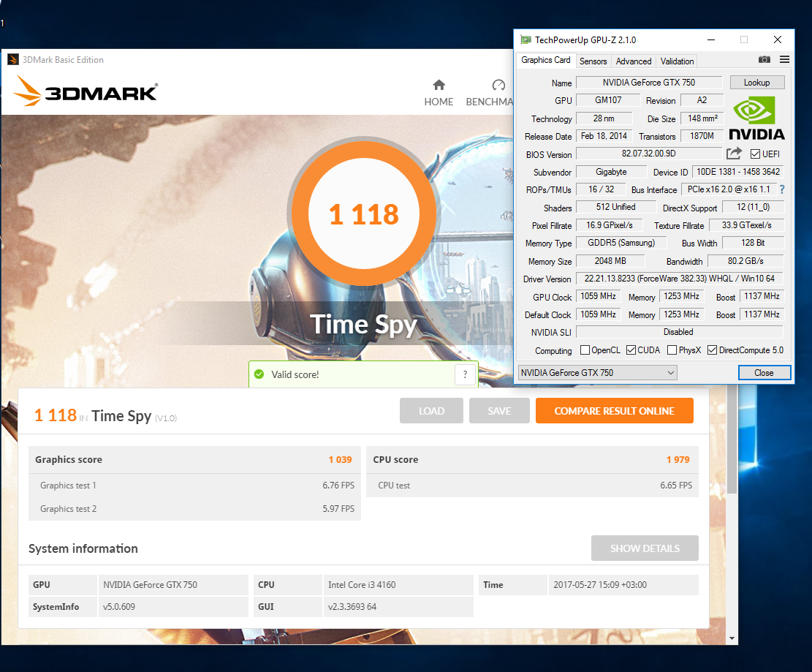This screenshot has height=672, width=812.
Task: Click the SystemInfo v5.0.609 value
Action: point(172,607)
